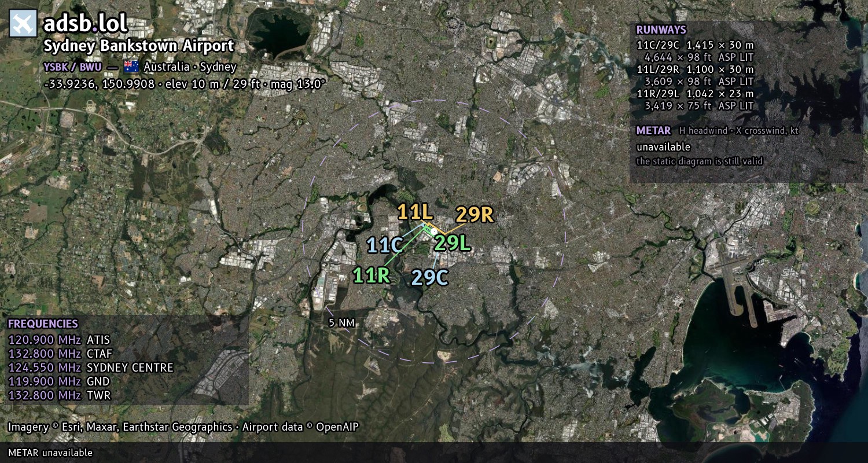The image size is (868, 463).
Task: Click the YSBK / BWU airport code
Action: [x=73, y=67]
